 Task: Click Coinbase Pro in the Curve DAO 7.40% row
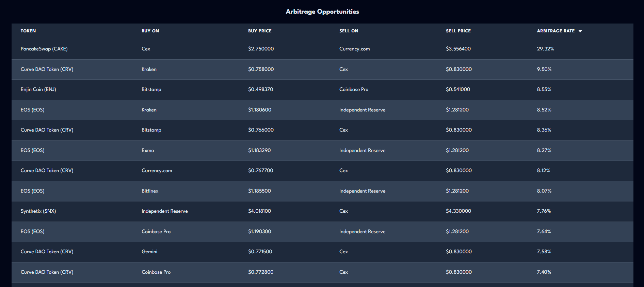[156, 272]
